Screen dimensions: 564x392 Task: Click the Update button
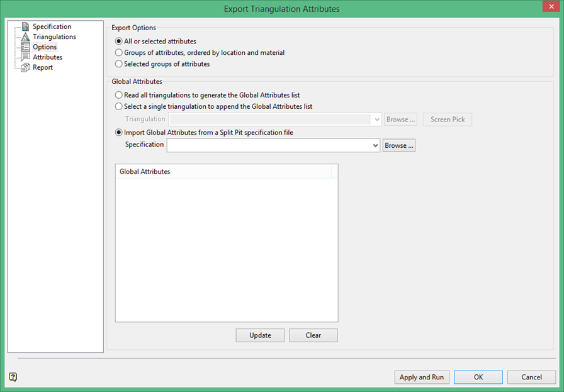(x=260, y=335)
